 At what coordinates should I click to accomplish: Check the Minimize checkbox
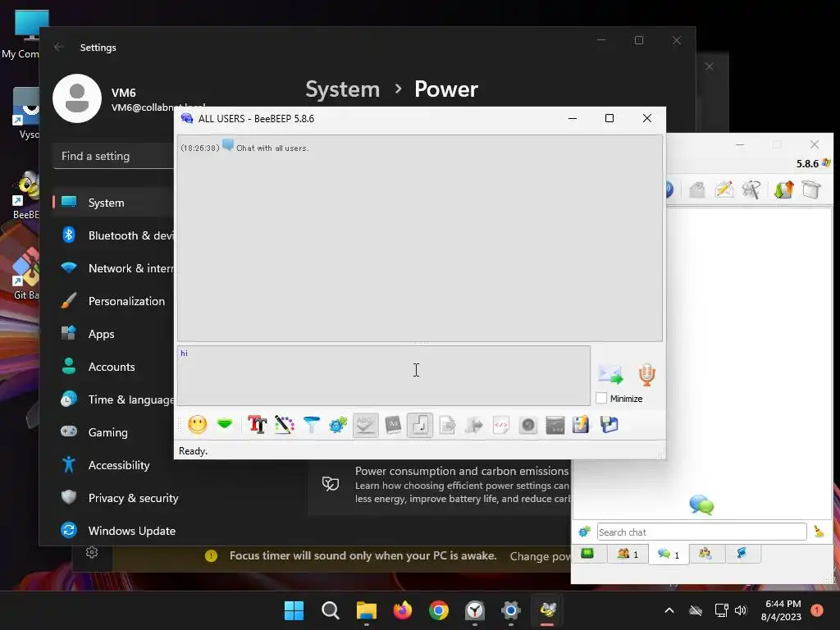[x=601, y=398]
